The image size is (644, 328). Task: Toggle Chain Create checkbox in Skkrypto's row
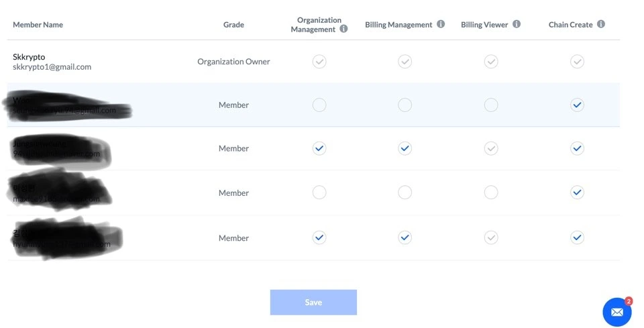pos(577,62)
